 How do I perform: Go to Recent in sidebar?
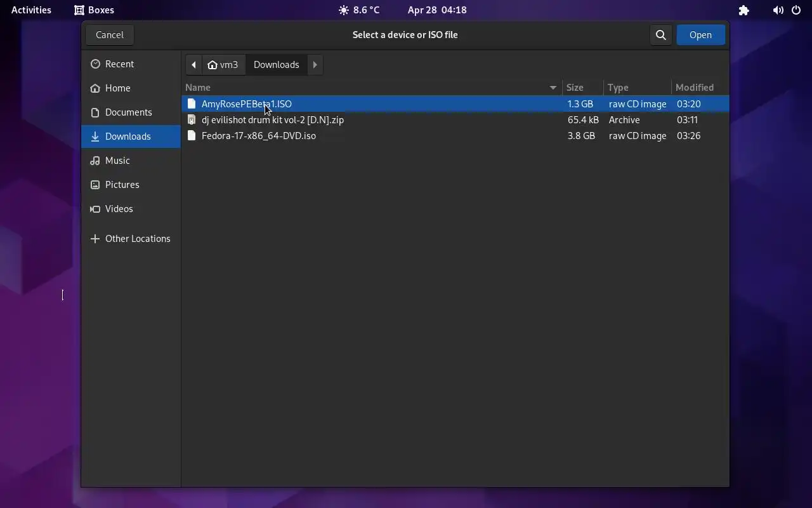coord(131,64)
